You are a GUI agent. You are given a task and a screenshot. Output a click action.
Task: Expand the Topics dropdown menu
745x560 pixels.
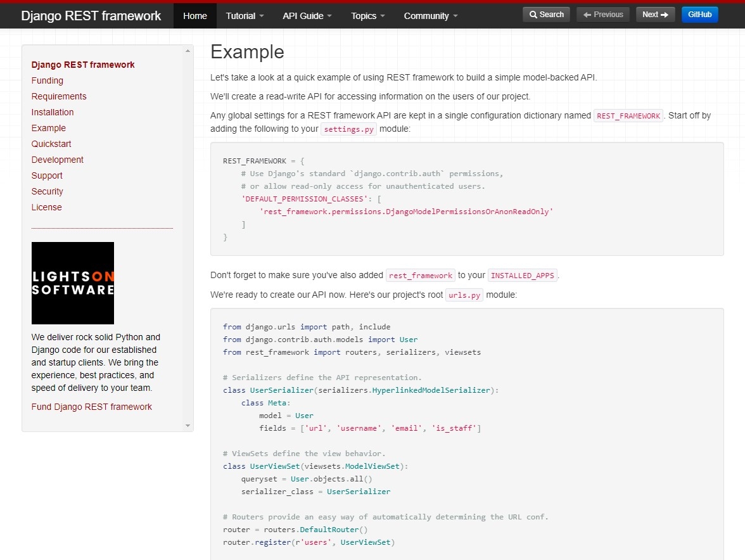(x=367, y=16)
